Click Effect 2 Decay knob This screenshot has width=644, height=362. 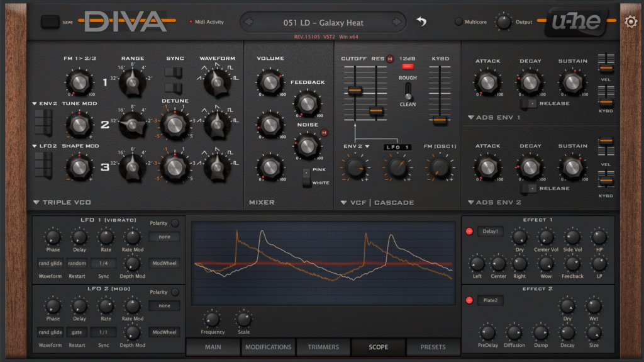567,332
